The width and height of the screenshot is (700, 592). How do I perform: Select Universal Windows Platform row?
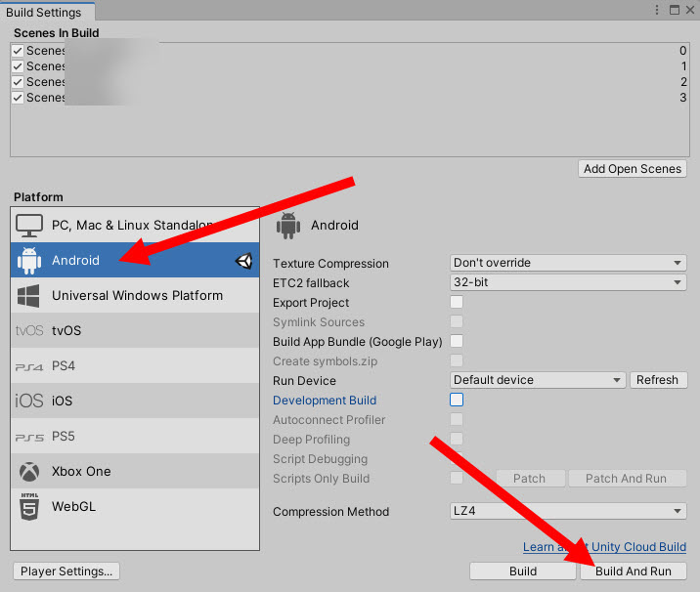(135, 295)
